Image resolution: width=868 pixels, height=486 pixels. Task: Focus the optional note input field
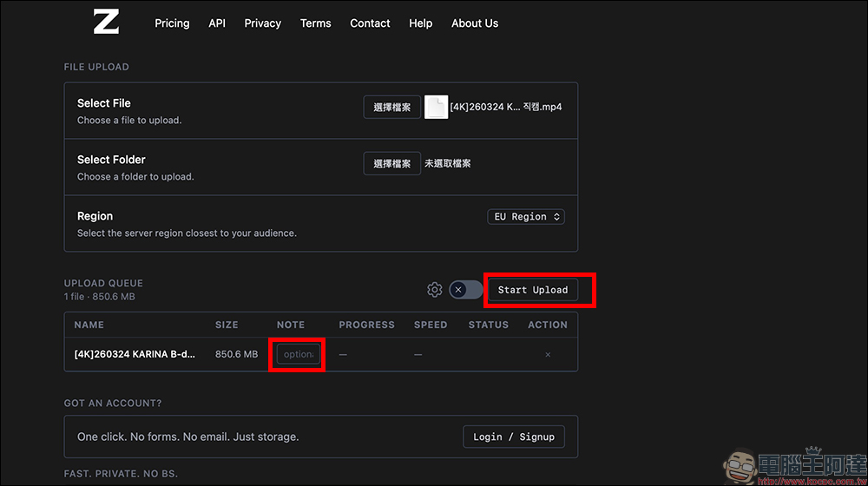coord(299,354)
